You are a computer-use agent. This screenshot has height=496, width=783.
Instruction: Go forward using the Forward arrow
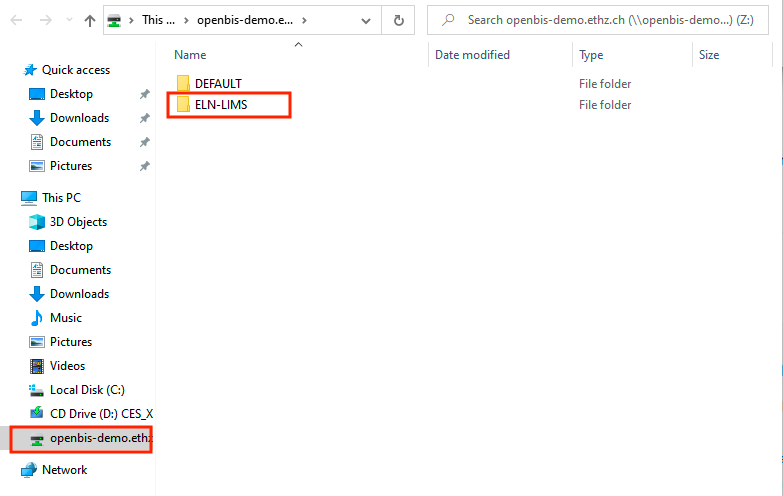tap(45, 20)
